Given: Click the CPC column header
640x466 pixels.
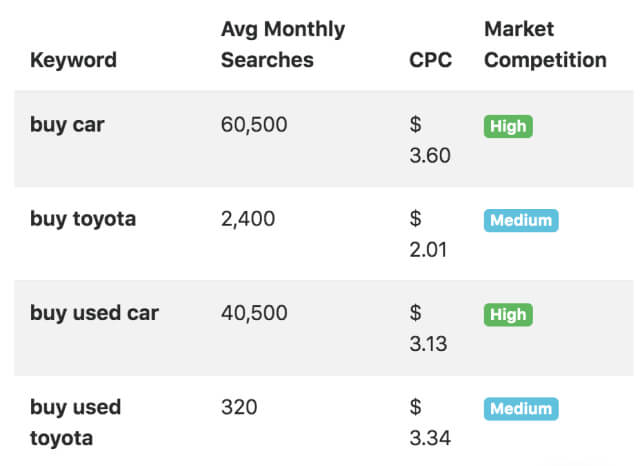Looking at the screenshot, I should click(x=430, y=60).
